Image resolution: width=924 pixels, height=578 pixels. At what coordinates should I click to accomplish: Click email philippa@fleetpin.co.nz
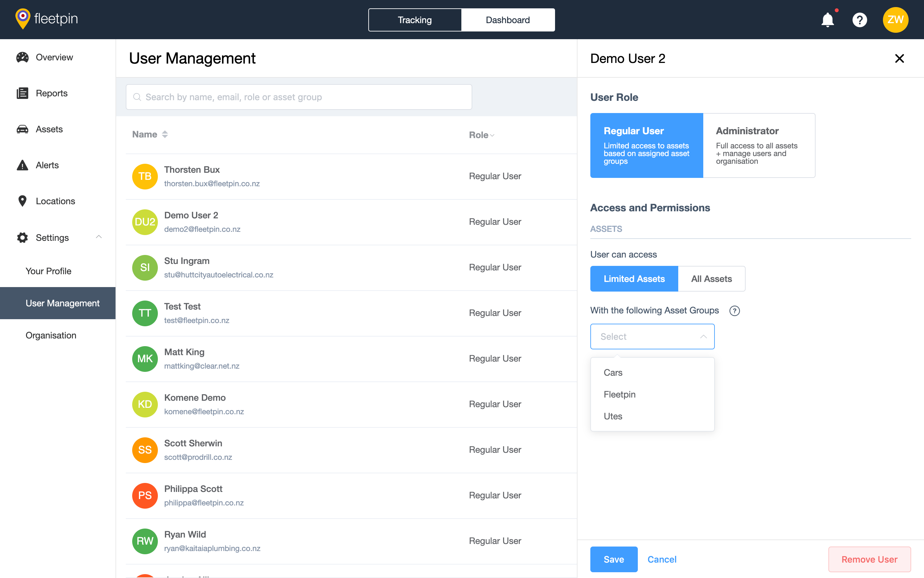coord(204,503)
